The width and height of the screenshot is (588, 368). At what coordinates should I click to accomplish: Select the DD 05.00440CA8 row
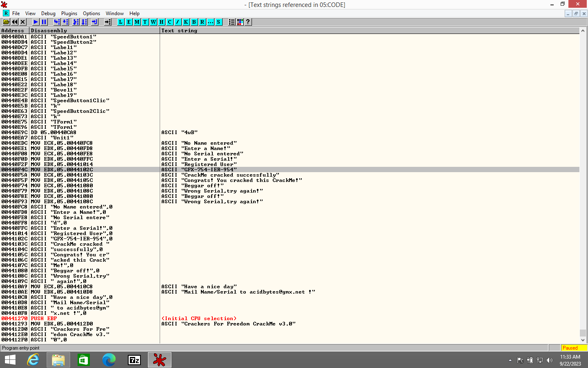pos(290,132)
